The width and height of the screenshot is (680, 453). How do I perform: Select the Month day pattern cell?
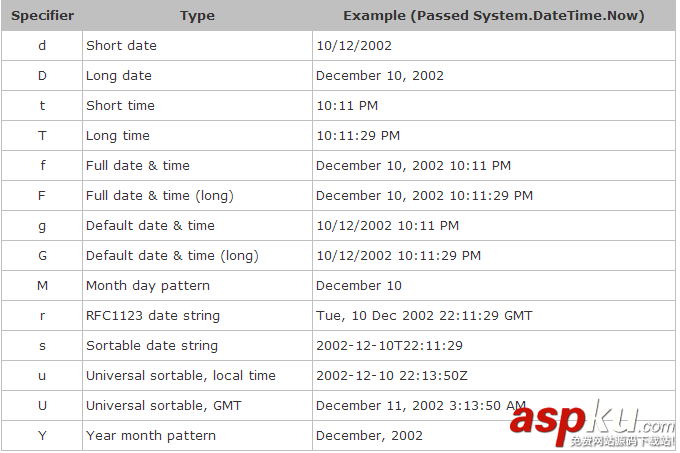pyautogui.click(x=148, y=286)
